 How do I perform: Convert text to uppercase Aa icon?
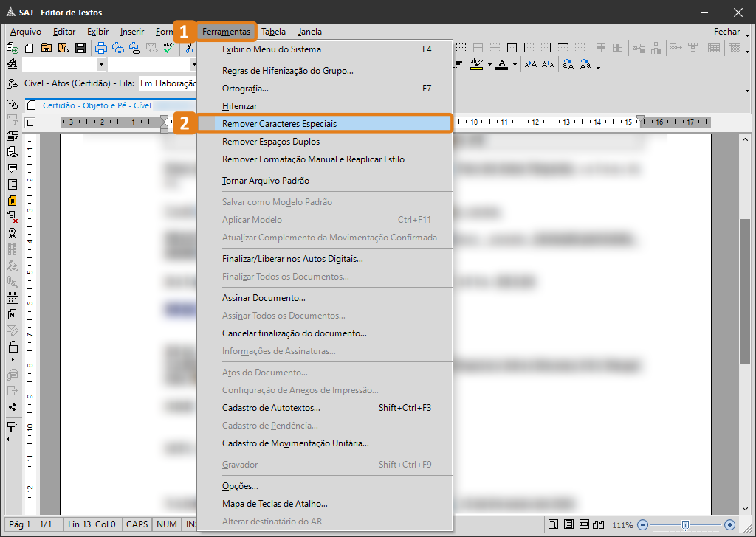click(585, 64)
